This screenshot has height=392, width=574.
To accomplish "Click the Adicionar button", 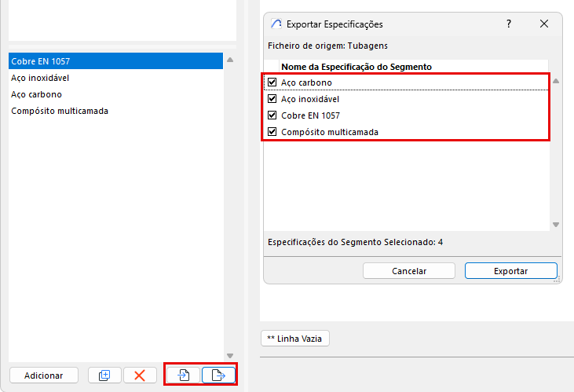I will pyautogui.click(x=44, y=376).
